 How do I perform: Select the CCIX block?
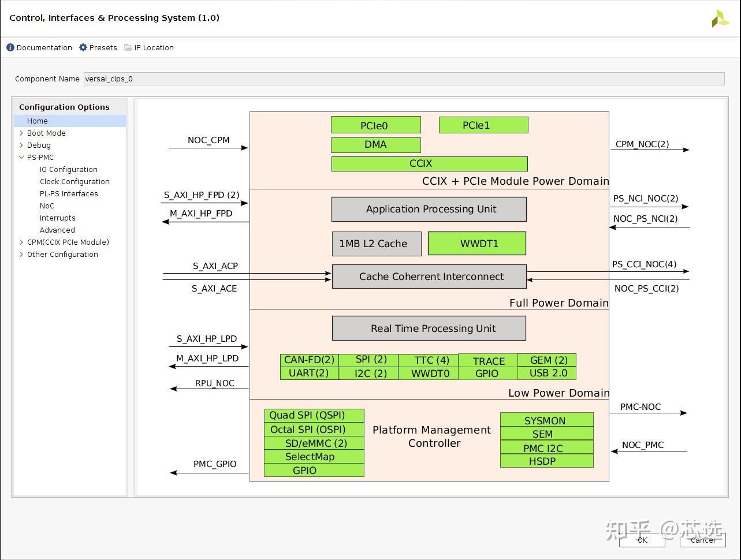[429, 163]
